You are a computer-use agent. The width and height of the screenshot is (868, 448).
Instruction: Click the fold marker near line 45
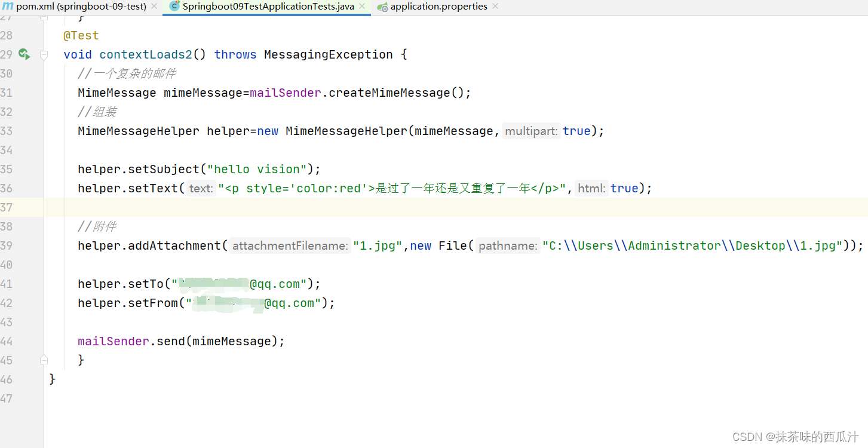[44, 360]
